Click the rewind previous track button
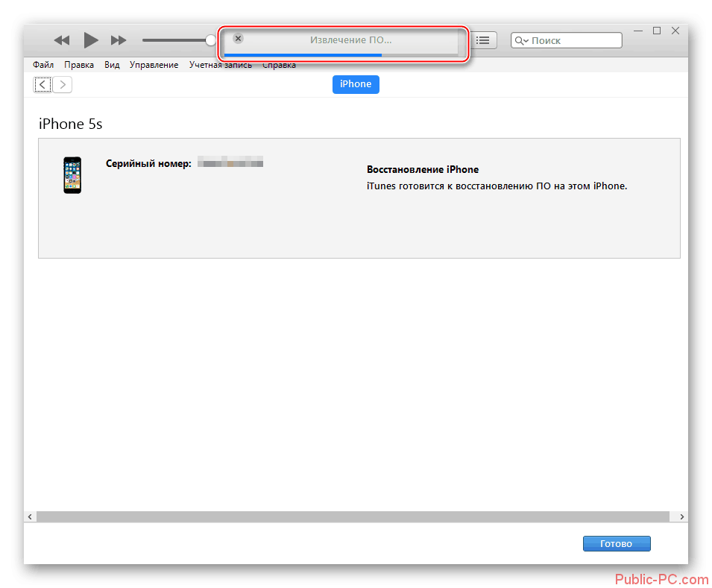This screenshot has height=588, width=712. [x=62, y=40]
